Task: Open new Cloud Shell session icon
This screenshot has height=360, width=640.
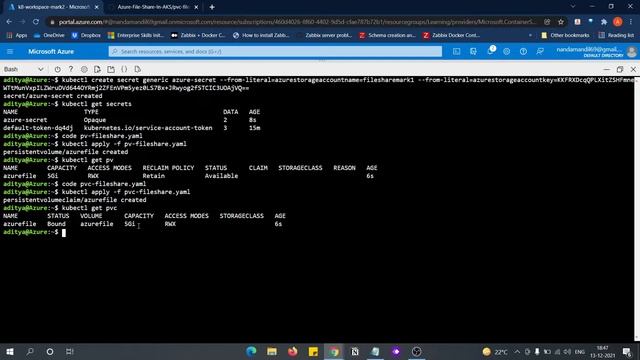Action: tap(111, 69)
